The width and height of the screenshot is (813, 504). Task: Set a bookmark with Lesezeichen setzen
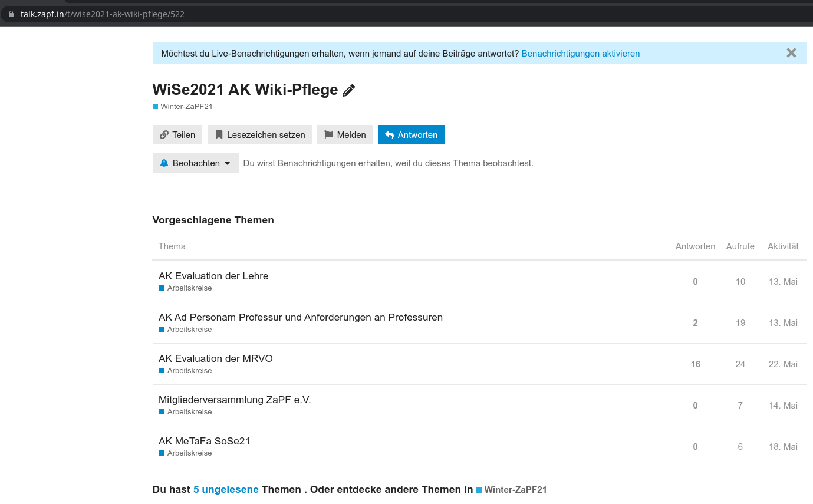point(260,135)
